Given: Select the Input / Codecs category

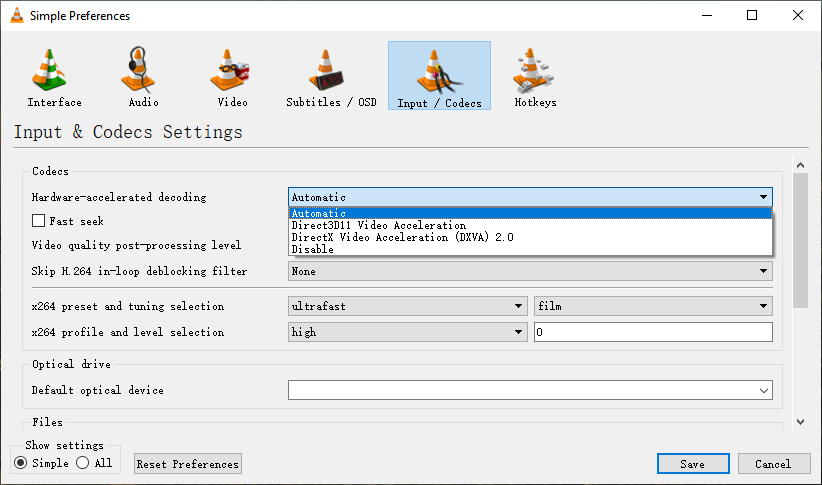Looking at the screenshot, I should (439, 76).
